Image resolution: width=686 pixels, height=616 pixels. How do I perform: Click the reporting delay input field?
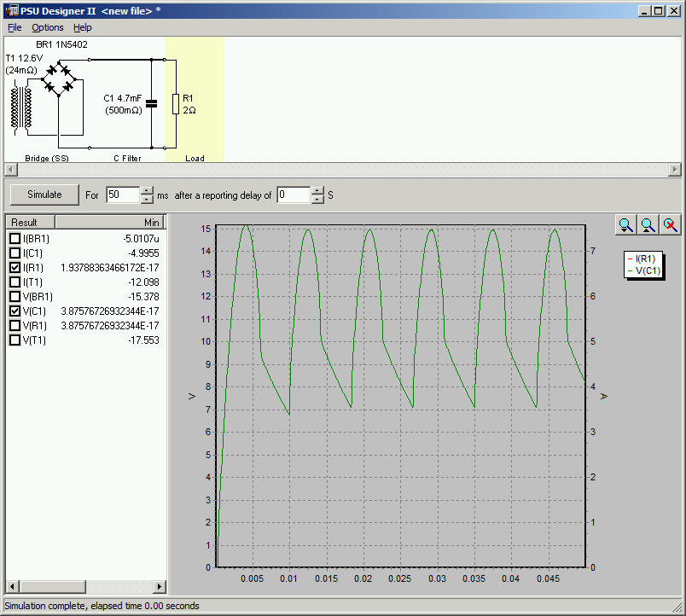click(294, 195)
